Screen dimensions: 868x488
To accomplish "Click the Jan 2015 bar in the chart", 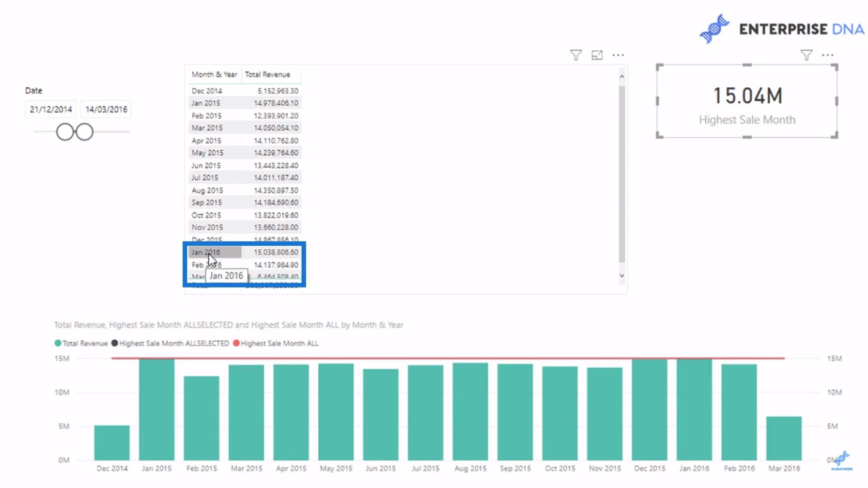I will tap(157, 410).
